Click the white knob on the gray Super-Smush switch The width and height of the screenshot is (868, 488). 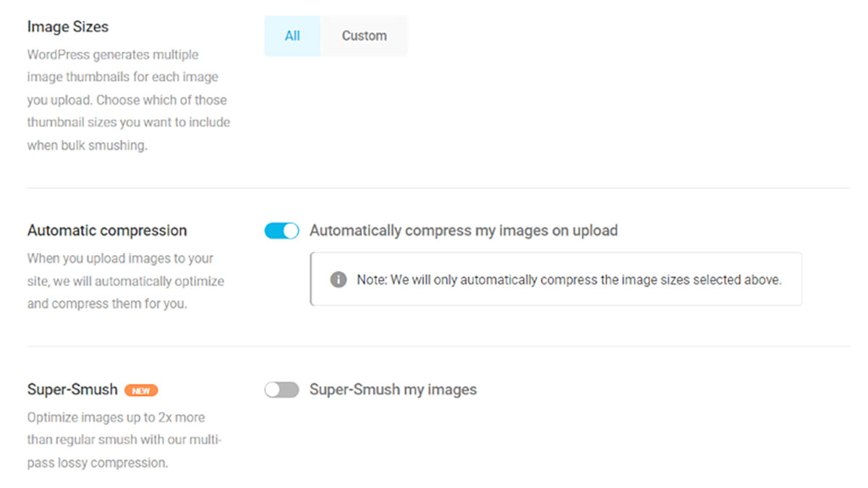click(273, 390)
